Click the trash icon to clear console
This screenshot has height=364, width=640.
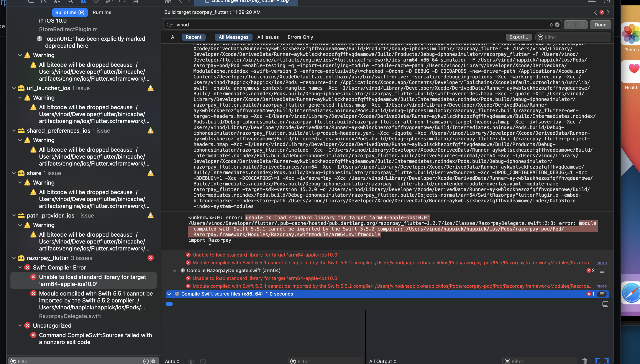[x=584, y=361]
